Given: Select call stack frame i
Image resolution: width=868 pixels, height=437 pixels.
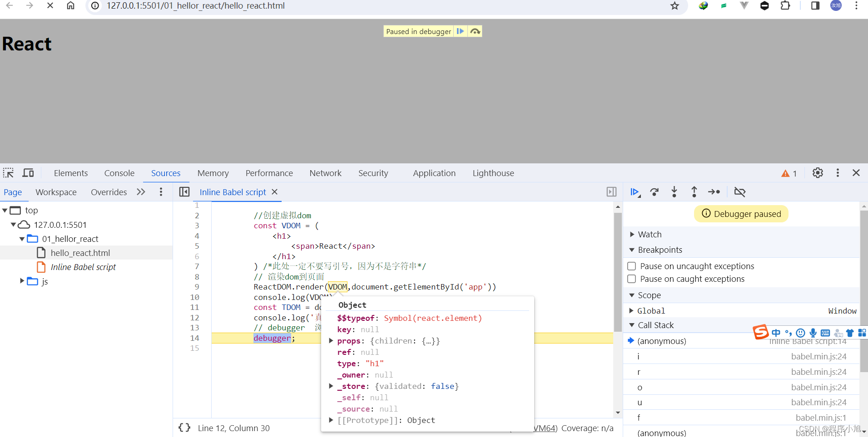Looking at the screenshot, I should 741,357.
